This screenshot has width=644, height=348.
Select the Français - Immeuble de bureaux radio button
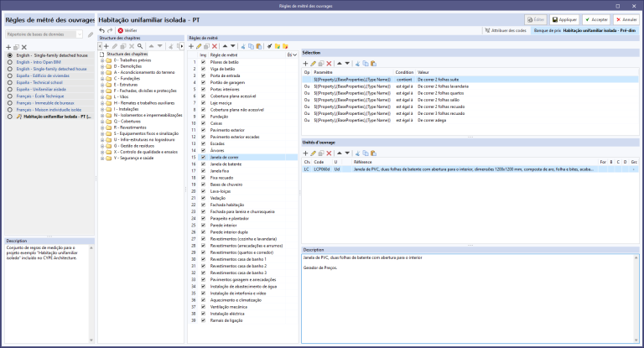pos(10,103)
